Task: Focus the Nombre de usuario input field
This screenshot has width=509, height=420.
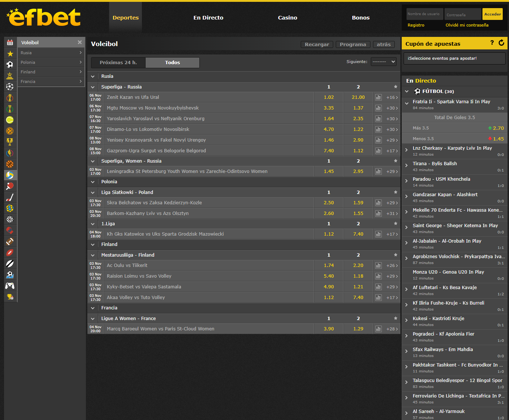Action: 425,14
